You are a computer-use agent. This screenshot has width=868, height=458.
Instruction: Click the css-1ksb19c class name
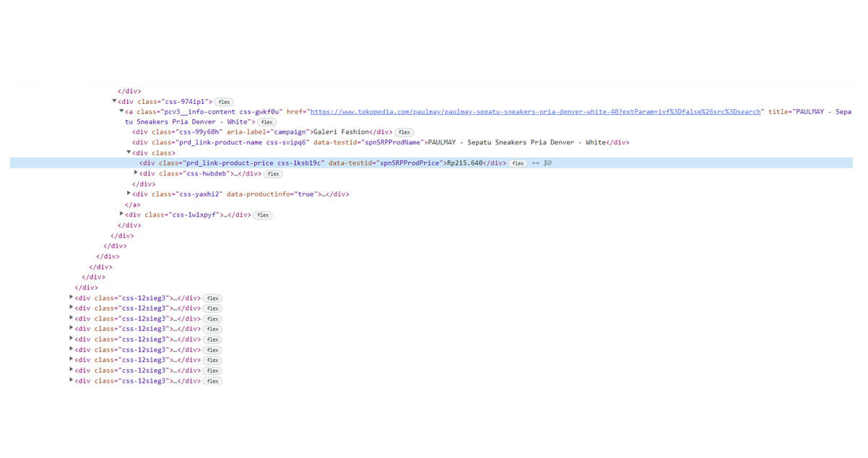(300, 163)
